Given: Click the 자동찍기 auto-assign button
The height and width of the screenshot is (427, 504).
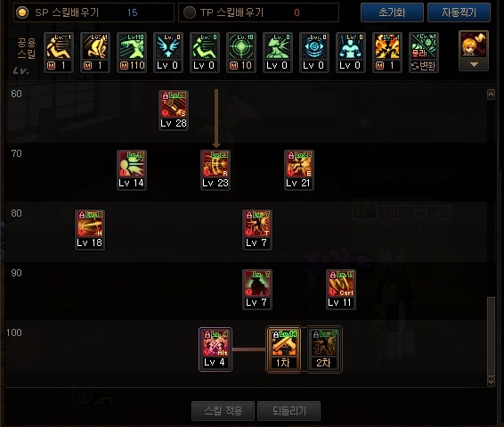Looking at the screenshot, I should [459, 12].
